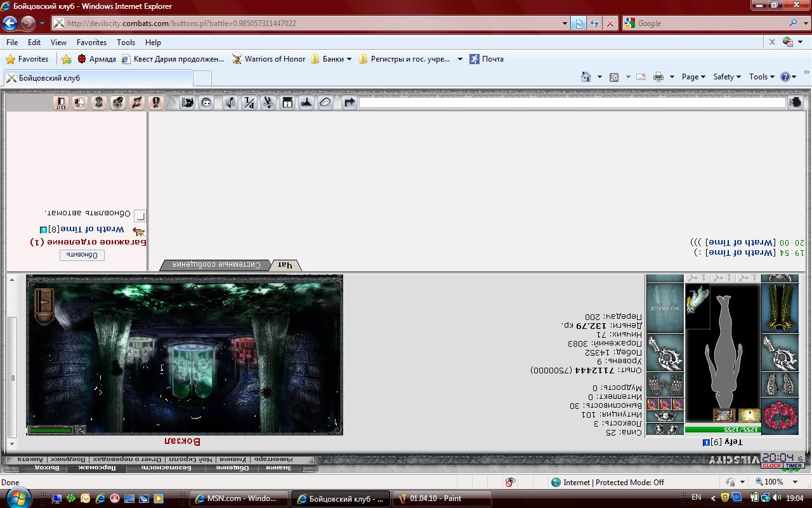This screenshot has height=508, width=812.
Task: Click the Home icon in command bar
Action: (x=586, y=77)
